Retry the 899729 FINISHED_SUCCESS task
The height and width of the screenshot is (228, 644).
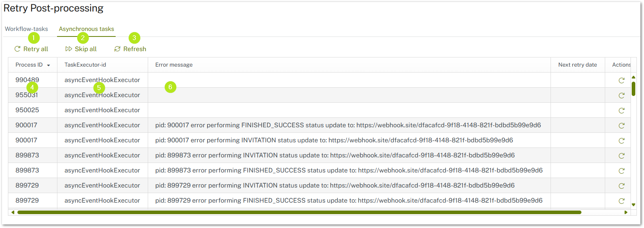pos(621,201)
